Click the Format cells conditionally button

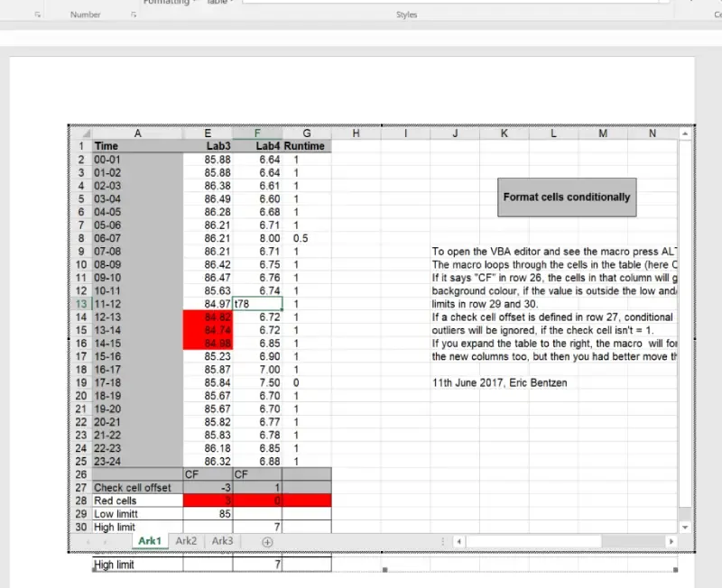pos(567,198)
